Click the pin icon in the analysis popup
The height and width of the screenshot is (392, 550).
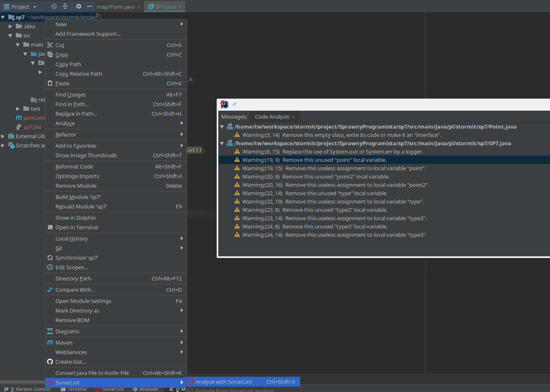(x=234, y=104)
